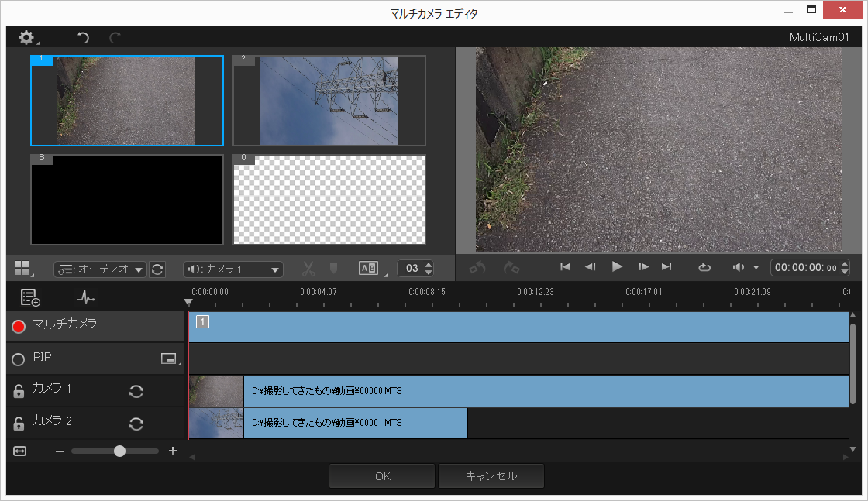Screen dimensions: 868x501
Task: Click the timeline playhead marker
Action: click(x=188, y=303)
